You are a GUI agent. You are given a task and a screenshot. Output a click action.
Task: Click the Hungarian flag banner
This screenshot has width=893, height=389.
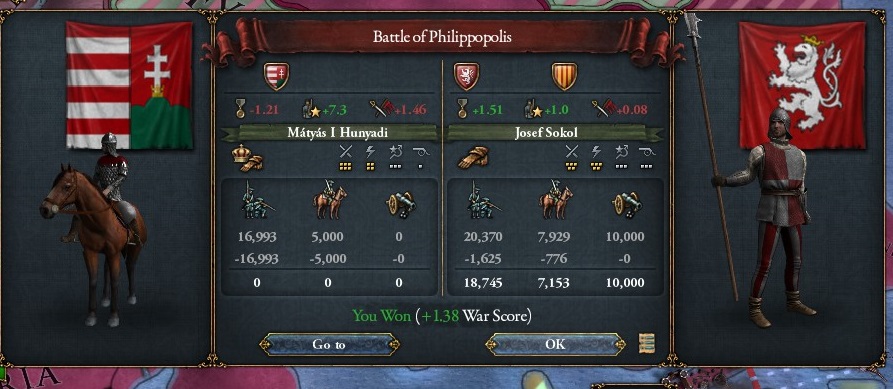pos(129,85)
